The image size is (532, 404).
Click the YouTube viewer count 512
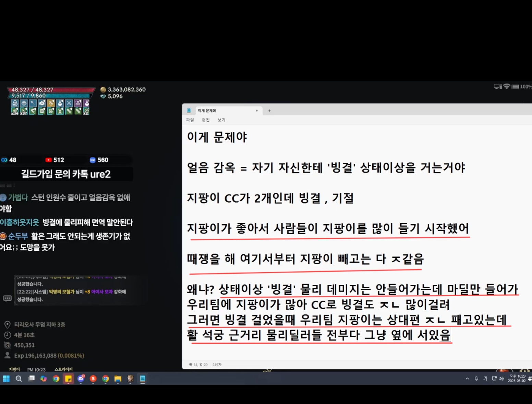point(55,160)
